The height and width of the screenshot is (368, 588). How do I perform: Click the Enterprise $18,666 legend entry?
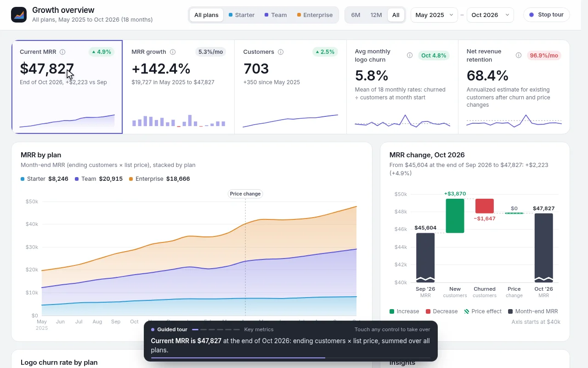[x=159, y=178]
